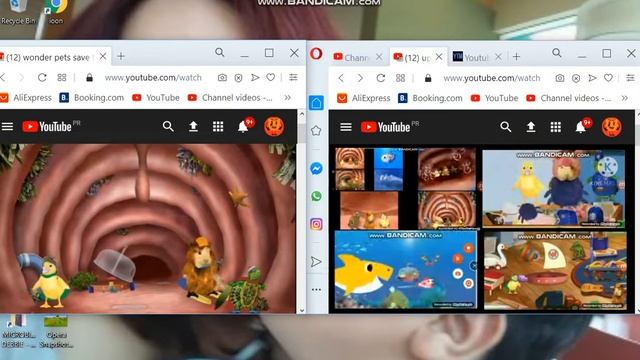Open the YouTube bookmark in right window

pyautogui.click(x=494, y=98)
